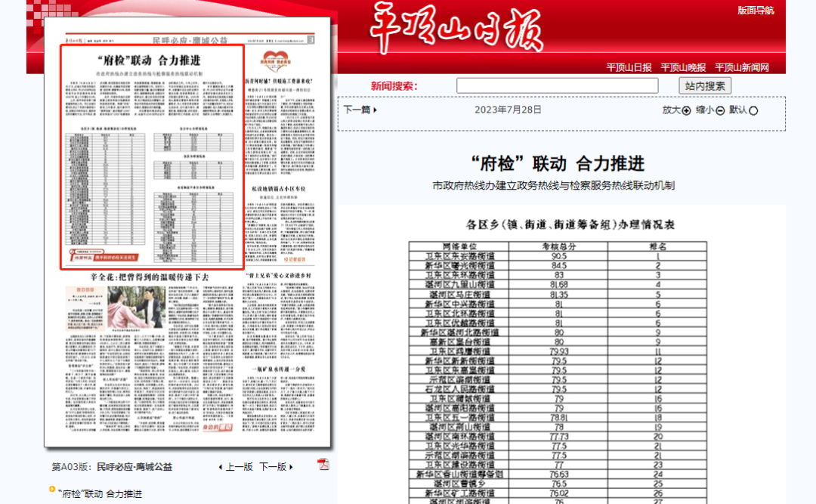Image resolution: width=816 pixels, height=504 pixels.
Task: Go to next article (下一篇)
Action: 360,110
